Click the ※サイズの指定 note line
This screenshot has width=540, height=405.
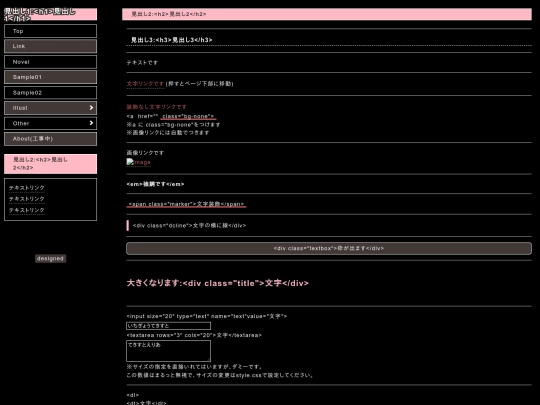(195, 367)
